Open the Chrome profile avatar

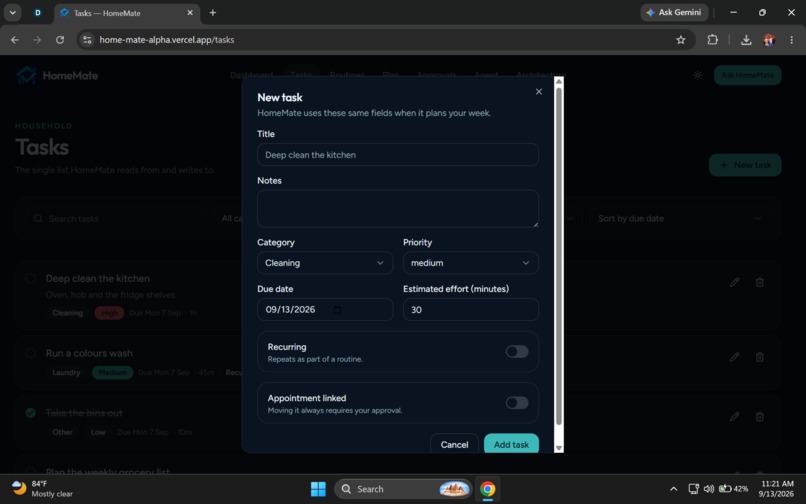click(x=769, y=40)
